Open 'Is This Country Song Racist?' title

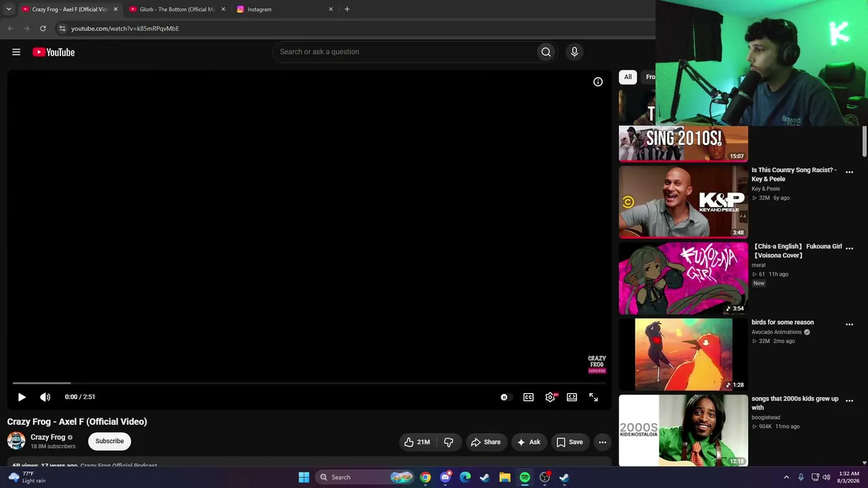[x=794, y=175]
